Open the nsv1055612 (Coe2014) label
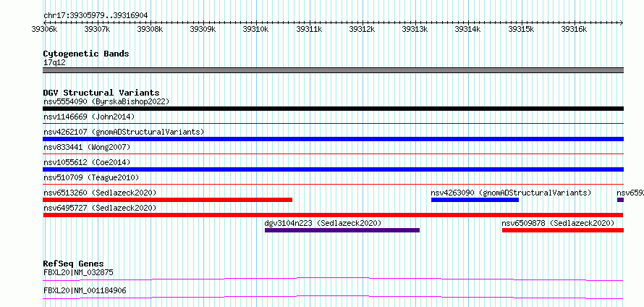The image size is (644, 307). [87, 162]
